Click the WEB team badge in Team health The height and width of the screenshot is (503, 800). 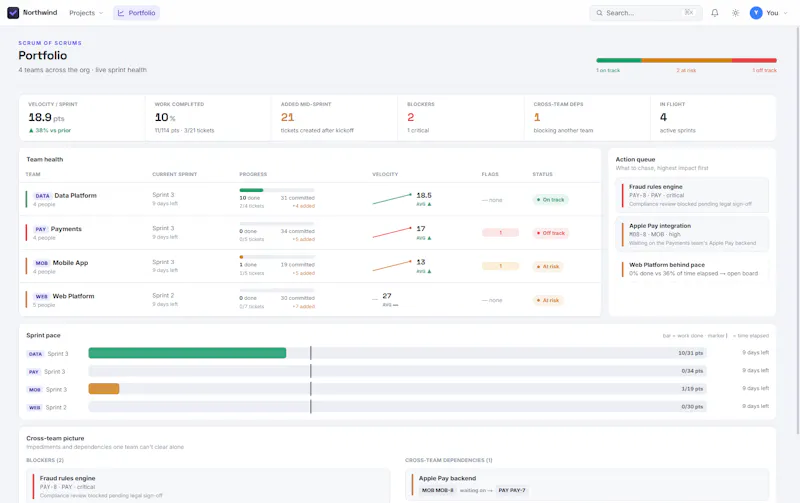pyautogui.click(x=41, y=296)
